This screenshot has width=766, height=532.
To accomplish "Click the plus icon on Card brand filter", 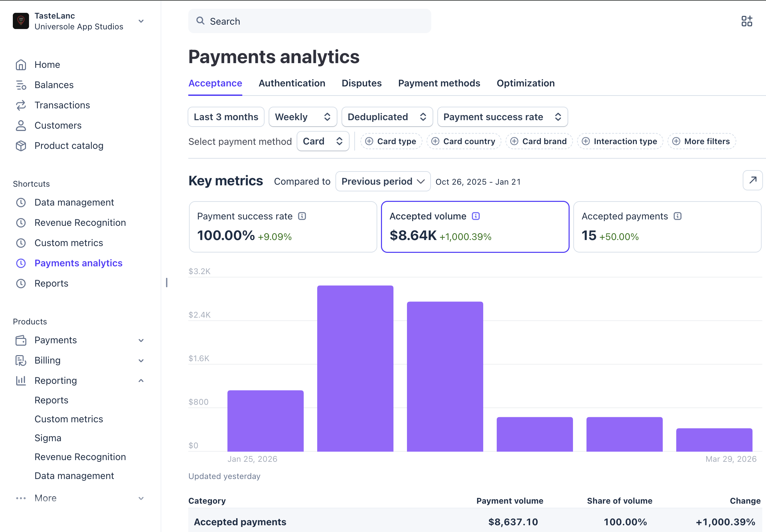I will coord(514,141).
